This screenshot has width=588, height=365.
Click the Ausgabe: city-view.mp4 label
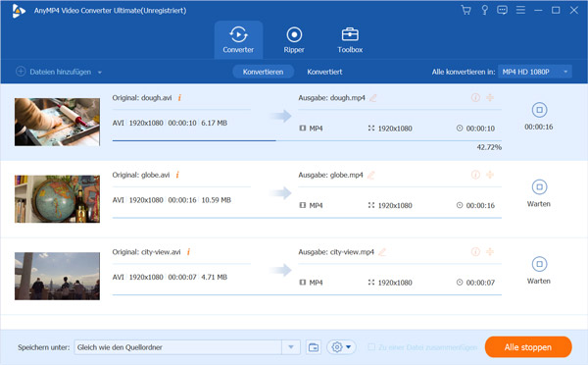coord(336,252)
